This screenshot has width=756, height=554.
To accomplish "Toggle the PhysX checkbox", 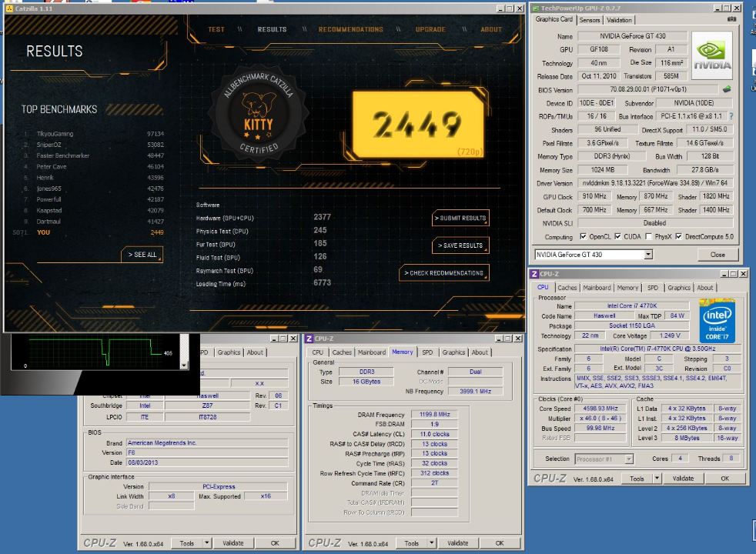I will [648, 236].
